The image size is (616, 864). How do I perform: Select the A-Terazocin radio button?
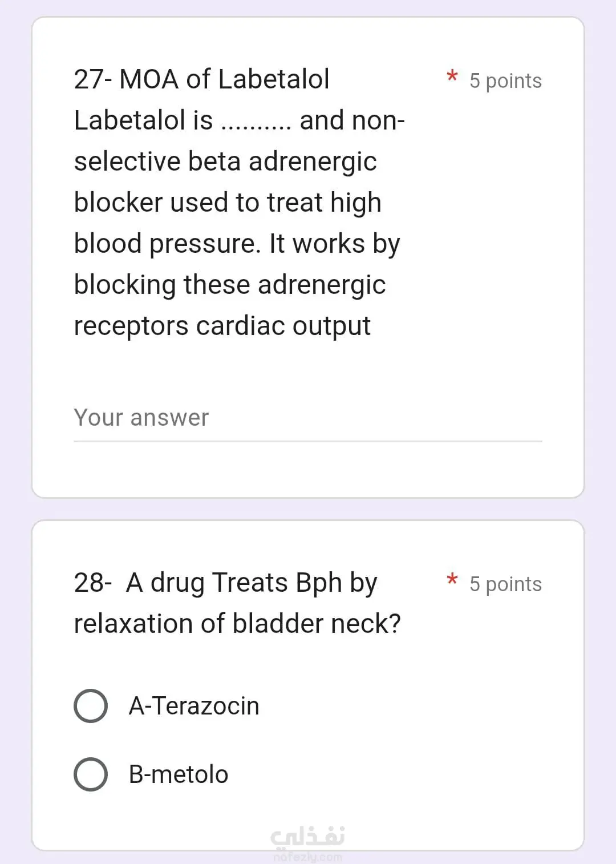[x=91, y=706]
